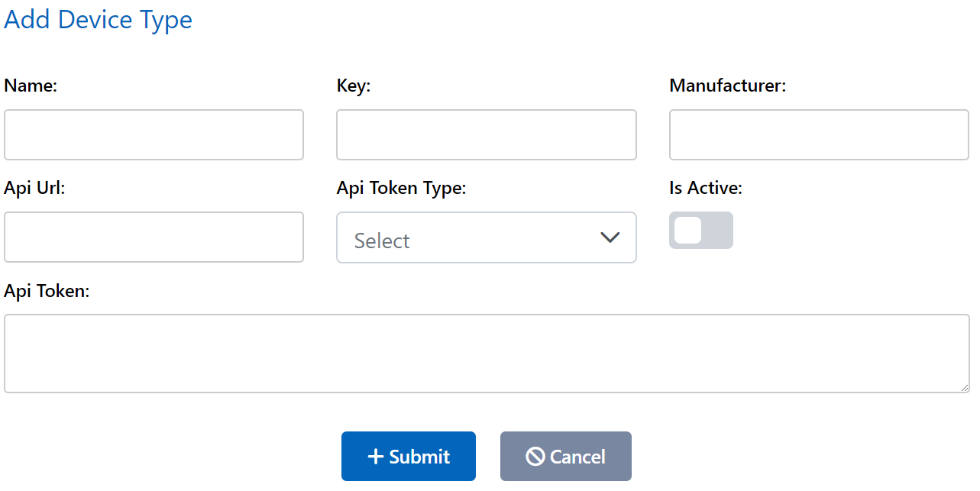The image size is (980, 491).
Task: Click the Add Device Type heading
Action: click(x=98, y=19)
